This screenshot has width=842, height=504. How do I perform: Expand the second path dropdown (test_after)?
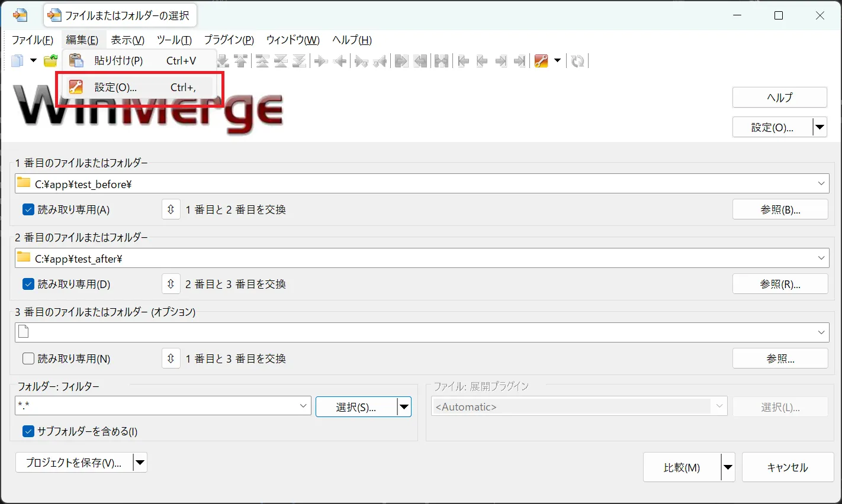[821, 258]
